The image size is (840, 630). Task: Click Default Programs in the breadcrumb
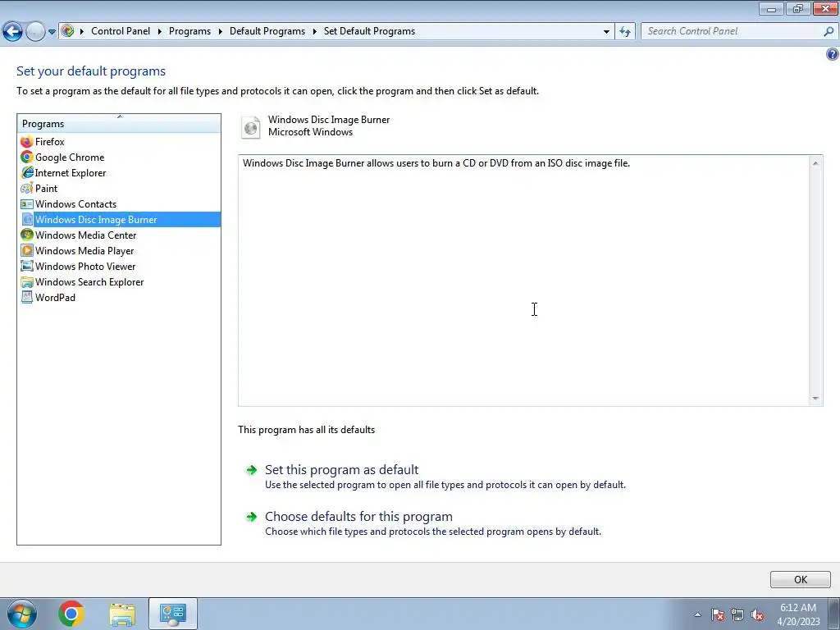click(267, 31)
